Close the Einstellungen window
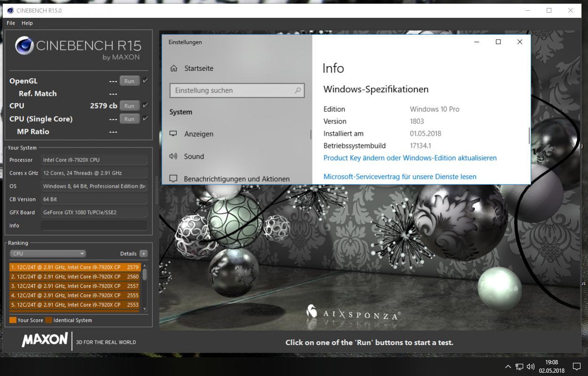 (520, 42)
